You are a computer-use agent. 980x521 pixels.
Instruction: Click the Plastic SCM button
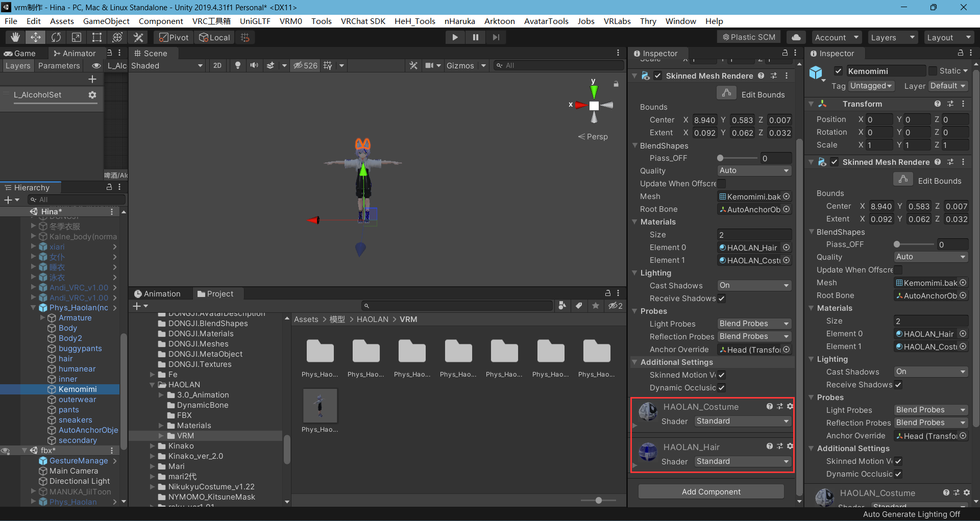click(x=749, y=37)
